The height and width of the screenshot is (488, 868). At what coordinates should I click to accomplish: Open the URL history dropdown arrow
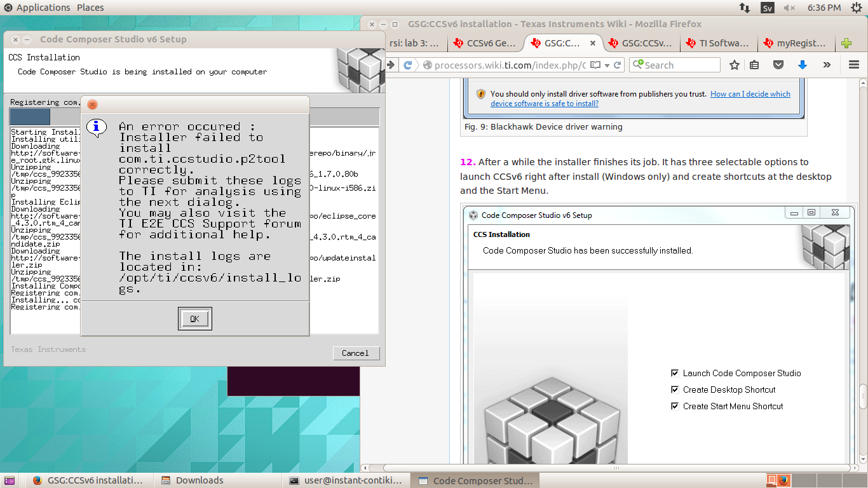607,65
